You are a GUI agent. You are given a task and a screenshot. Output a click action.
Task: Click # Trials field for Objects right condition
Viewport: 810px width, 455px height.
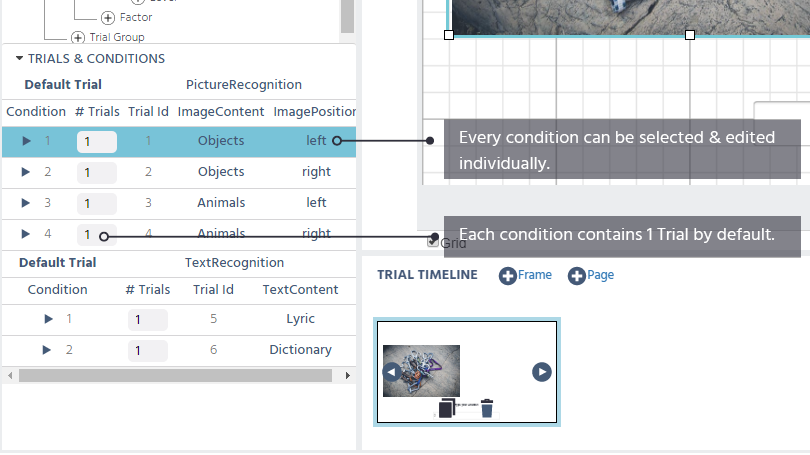97,172
